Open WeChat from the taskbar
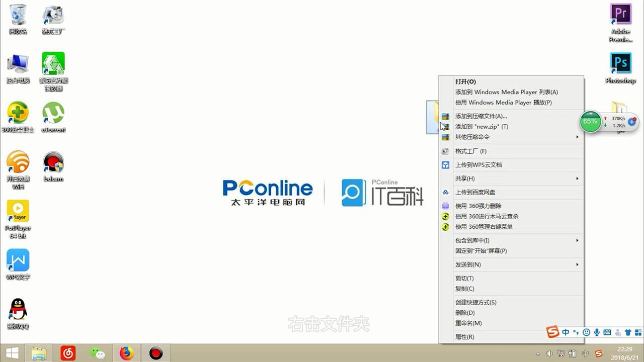The width and height of the screenshot is (644, 362). (97, 353)
